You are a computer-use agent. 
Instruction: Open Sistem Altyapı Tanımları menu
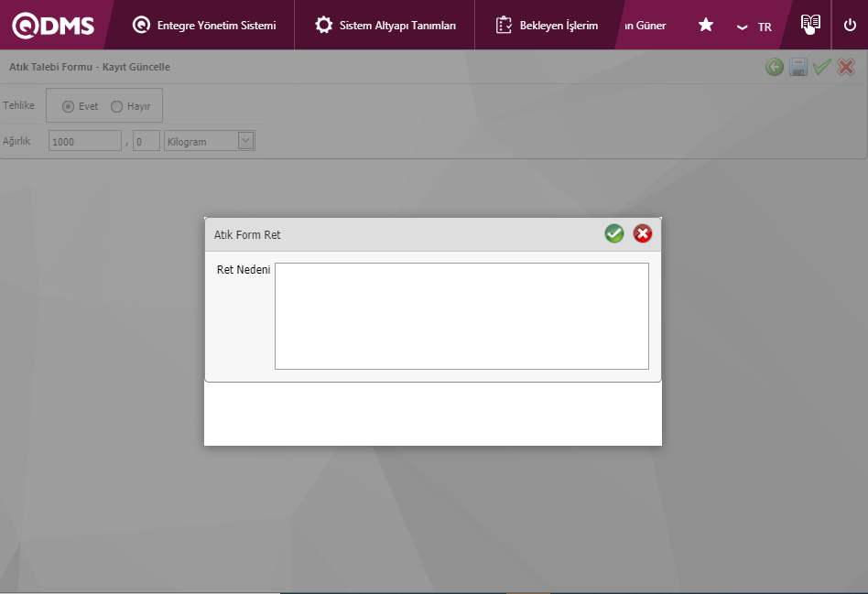[385, 26]
